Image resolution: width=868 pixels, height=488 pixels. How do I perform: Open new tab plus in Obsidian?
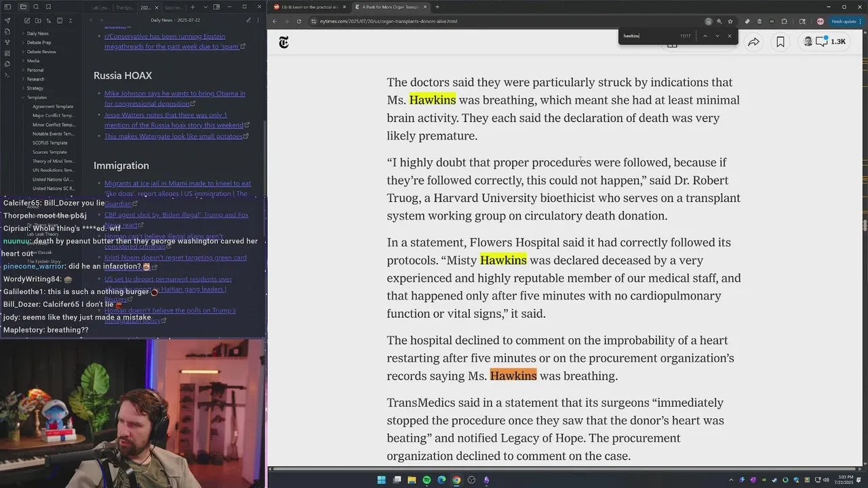[x=193, y=7]
